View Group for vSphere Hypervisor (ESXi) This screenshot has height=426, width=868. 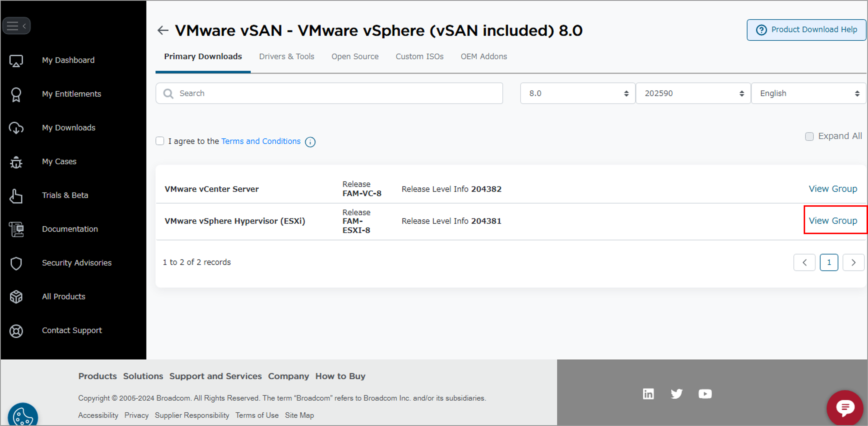tap(833, 221)
